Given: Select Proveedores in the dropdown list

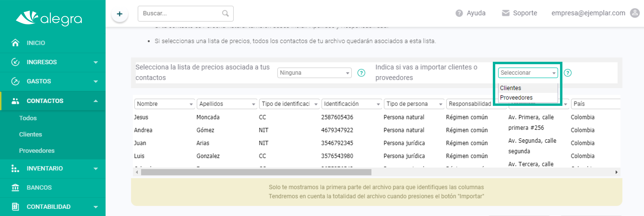Looking at the screenshot, I should point(528,98).
